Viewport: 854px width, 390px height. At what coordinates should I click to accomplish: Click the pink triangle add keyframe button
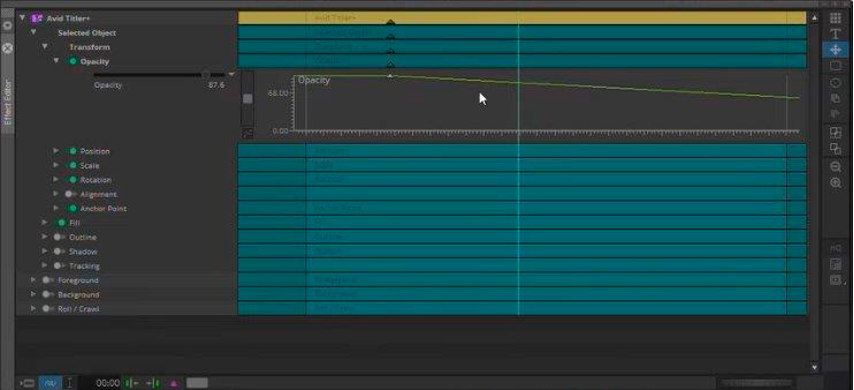pyautogui.click(x=174, y=383)
